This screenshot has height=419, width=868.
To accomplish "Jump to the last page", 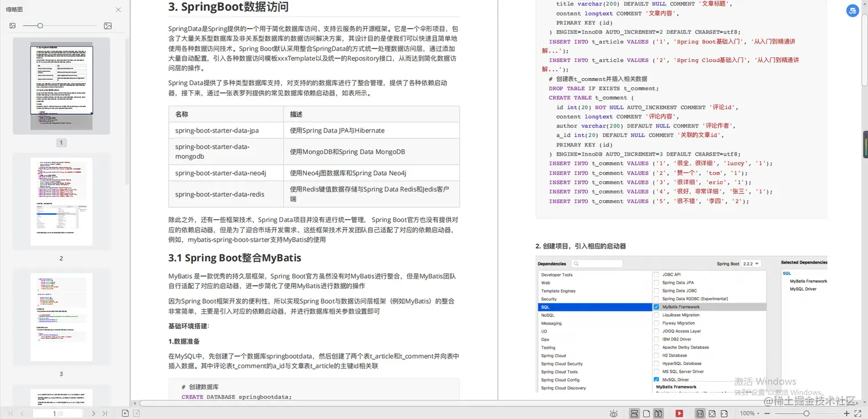I will pyautogui.click(x=104, y=413).
